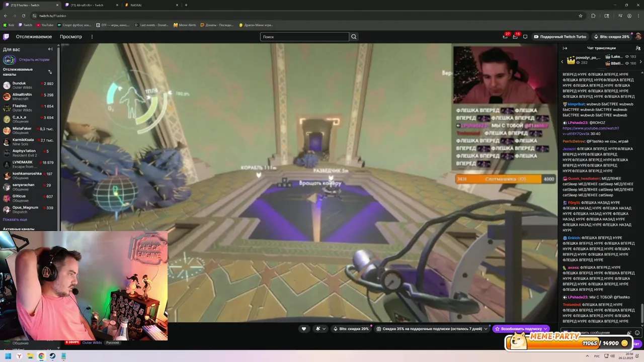644x362 pixels.
Task: Show next chat leaderboard entry arrow
Action: pyautogui.click(x=640, y=61)
